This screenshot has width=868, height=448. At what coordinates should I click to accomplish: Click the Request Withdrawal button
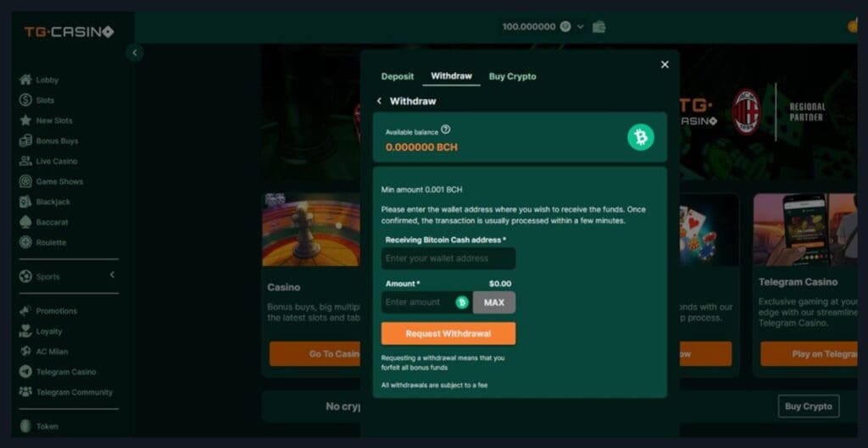coord(448,334)
